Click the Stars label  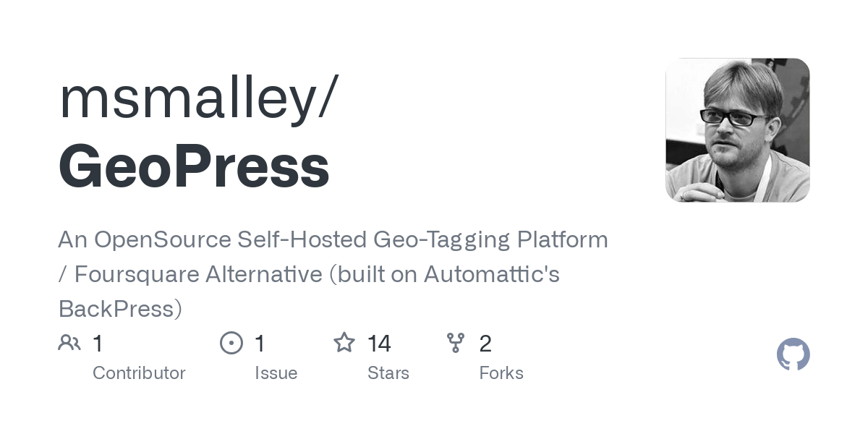tap(388, 373)
